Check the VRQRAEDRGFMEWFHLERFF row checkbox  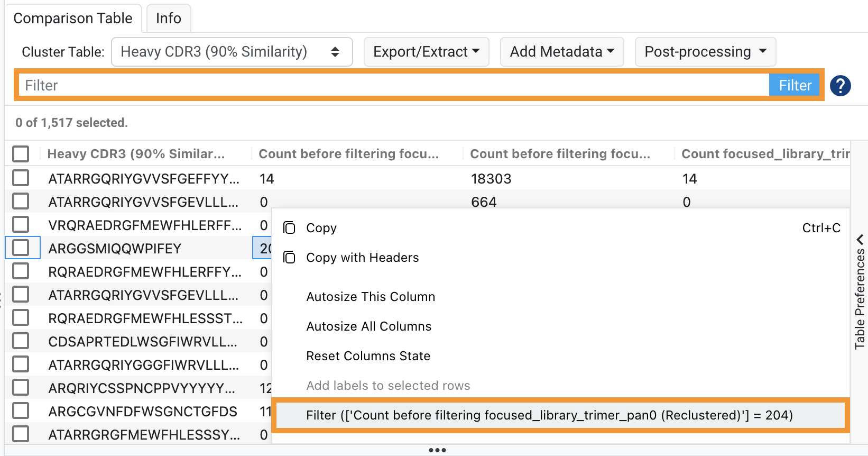tap(21, 224)
